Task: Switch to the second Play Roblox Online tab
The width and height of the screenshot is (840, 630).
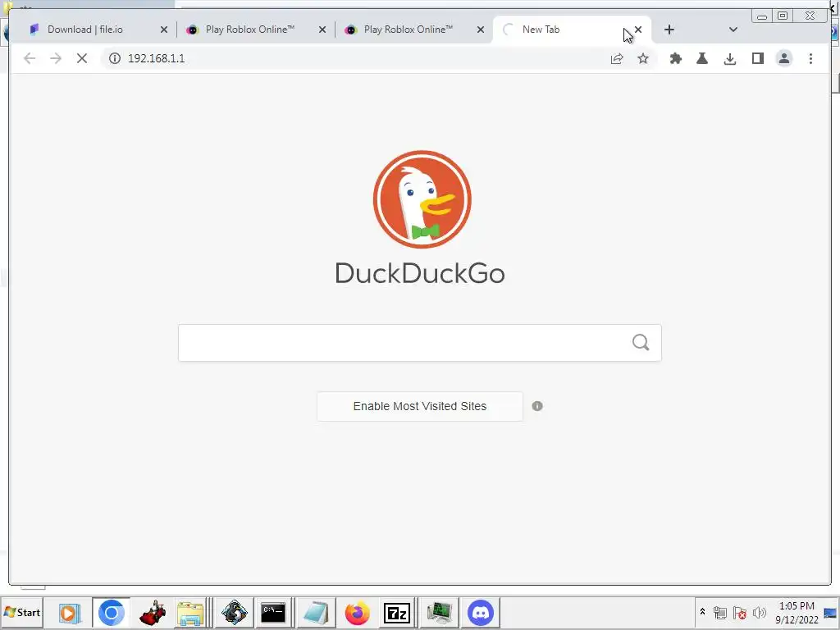Action: pos(409,30)
